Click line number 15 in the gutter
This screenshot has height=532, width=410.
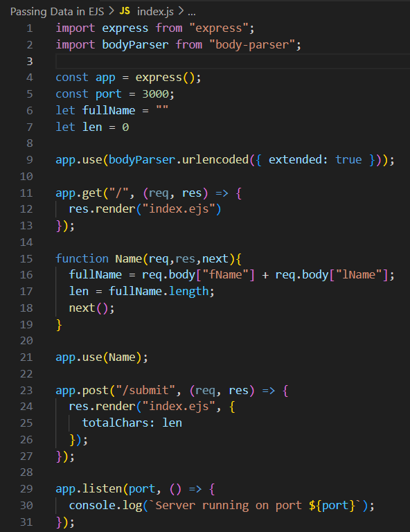point(26,259)
